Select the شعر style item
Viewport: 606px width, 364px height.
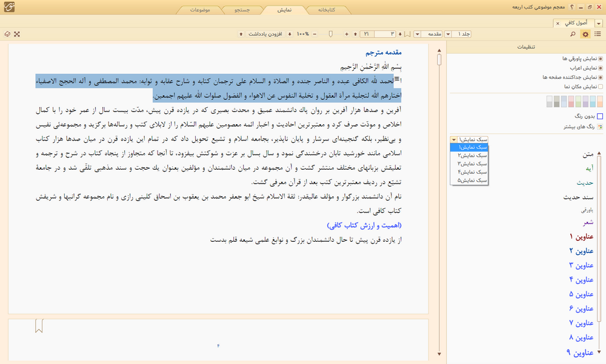click(x=588, y=222)
